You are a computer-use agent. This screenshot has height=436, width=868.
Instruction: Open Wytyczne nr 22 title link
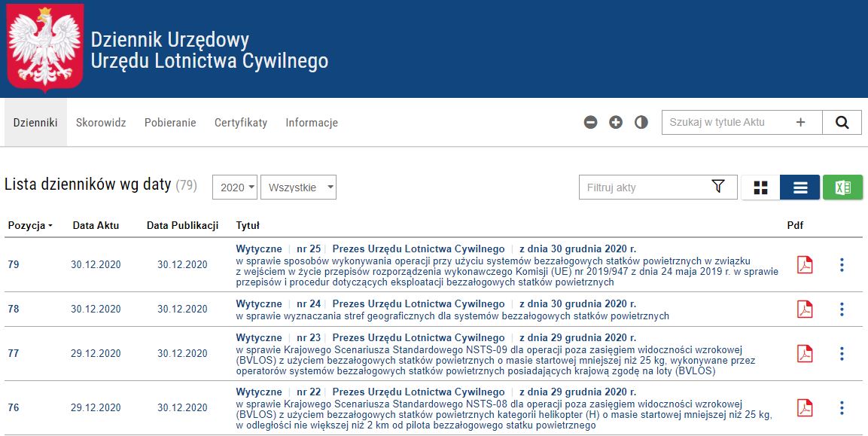436,392
